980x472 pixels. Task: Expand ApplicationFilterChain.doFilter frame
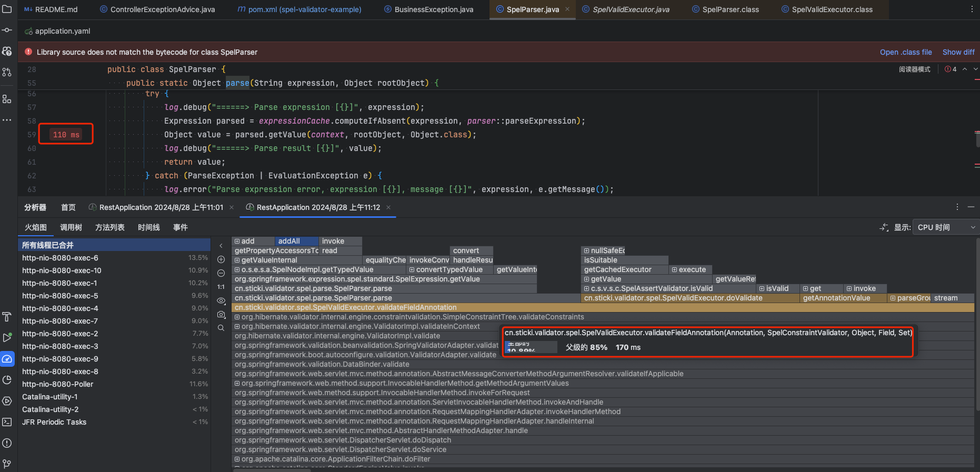coord(237,459)
